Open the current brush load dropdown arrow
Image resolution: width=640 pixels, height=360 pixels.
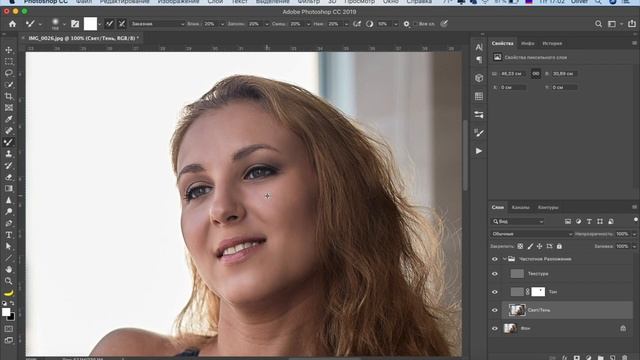coord(99,24)
